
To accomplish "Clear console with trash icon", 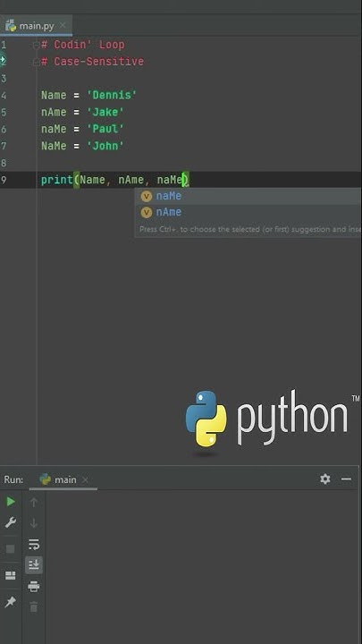I will click(x=34, y=606).
